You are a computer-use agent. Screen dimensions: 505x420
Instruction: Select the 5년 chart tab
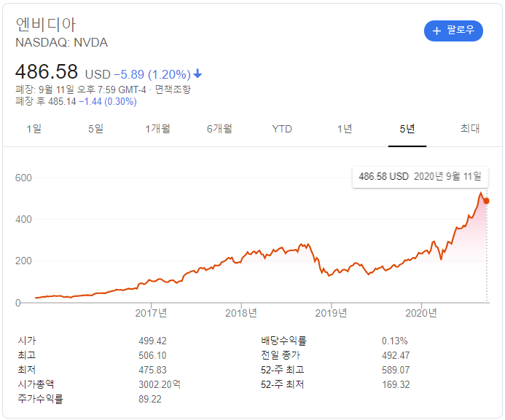pos(407,129)
